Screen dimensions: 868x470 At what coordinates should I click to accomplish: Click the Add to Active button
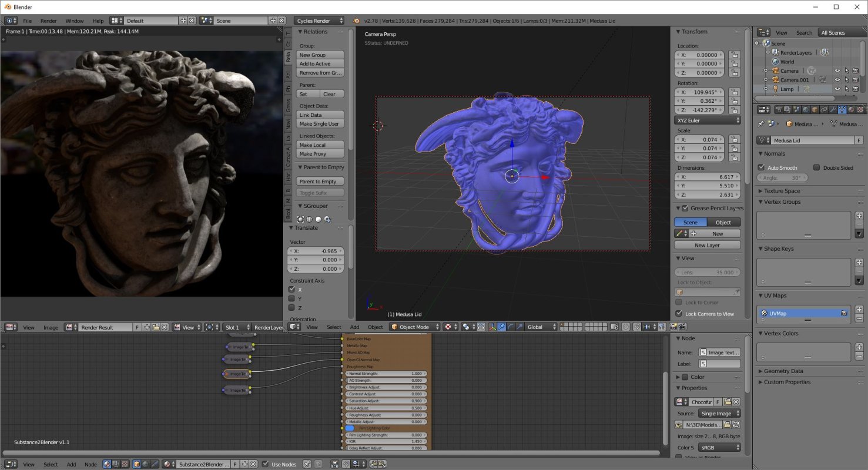tap(320, 63)
